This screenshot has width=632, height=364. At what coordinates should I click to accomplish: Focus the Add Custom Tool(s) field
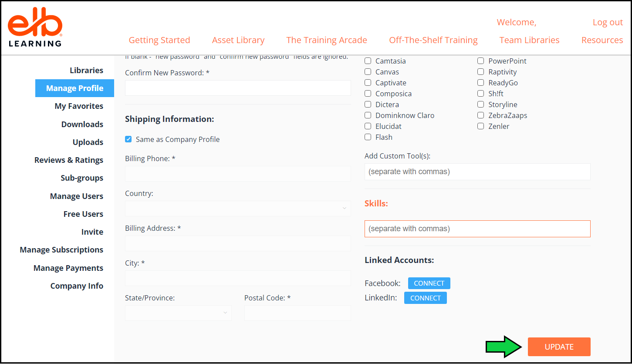coord(477,172)
